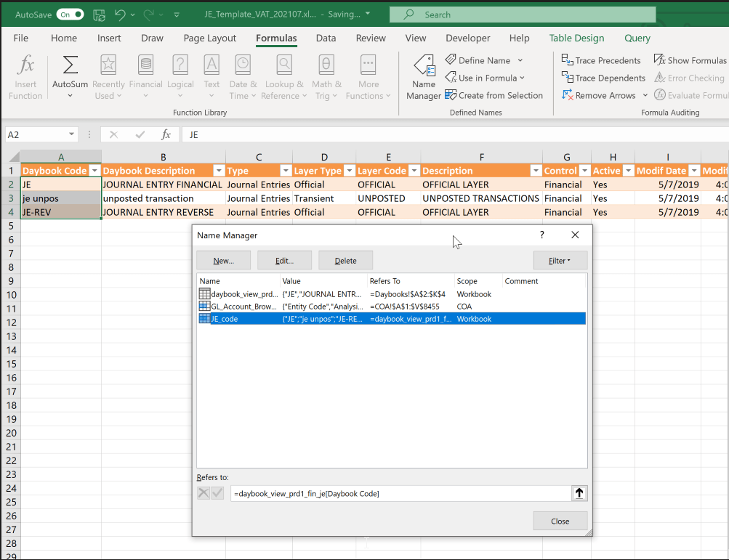
Task: Open the Daybook Code column filter dropdown
Action: [x=95, y=170]
